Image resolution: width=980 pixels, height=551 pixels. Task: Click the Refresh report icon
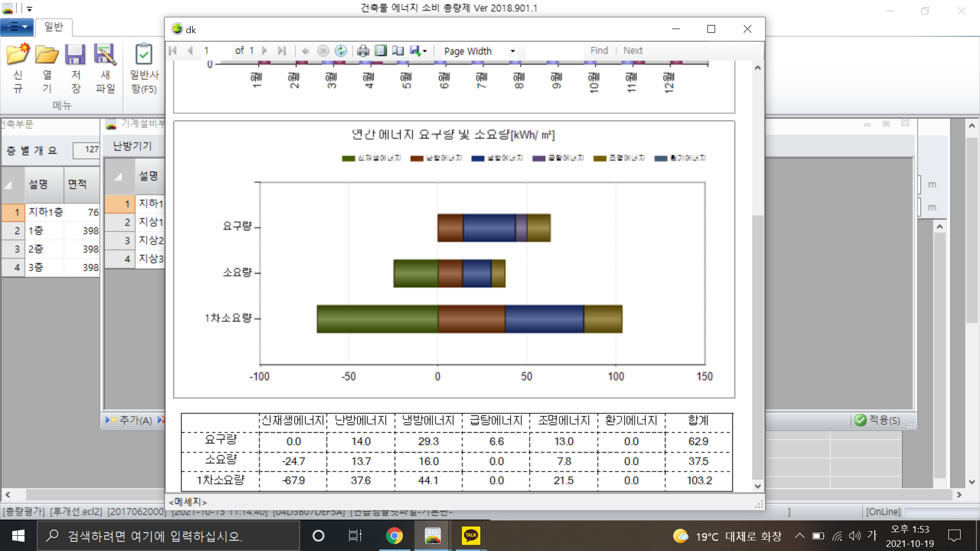(x=341, y=51)
